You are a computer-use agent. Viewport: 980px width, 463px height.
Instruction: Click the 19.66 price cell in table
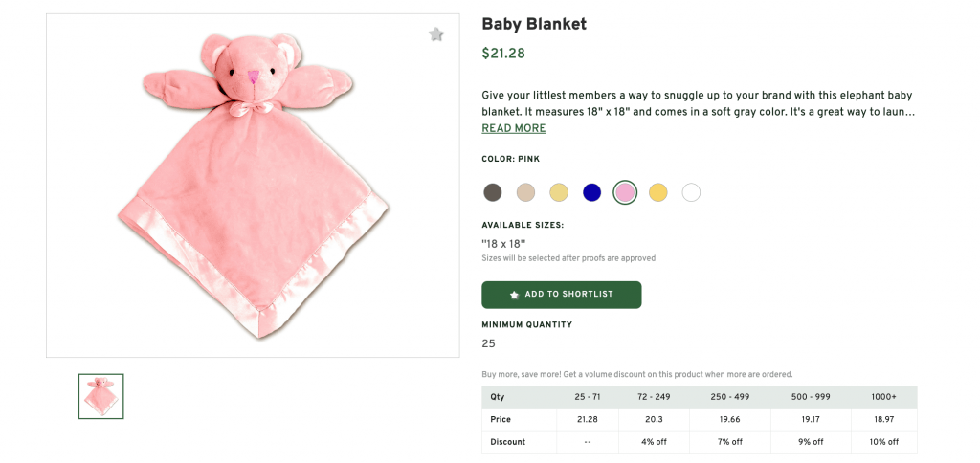(729, 420)
